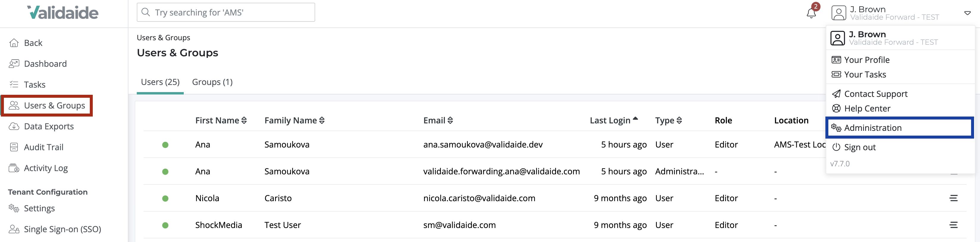980x242 pixels.
Task: Sort the table by Family Name
Action: pos(294,120)
